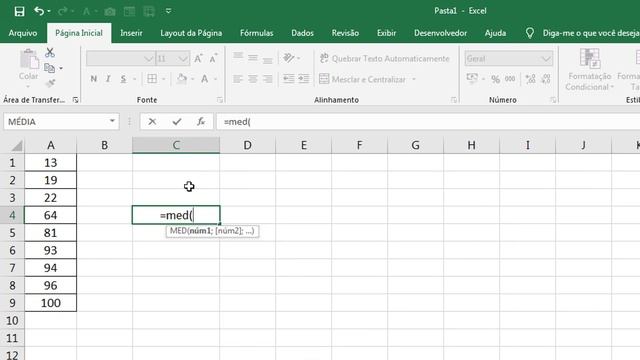Open the font size dropdown

click(183, 59)
